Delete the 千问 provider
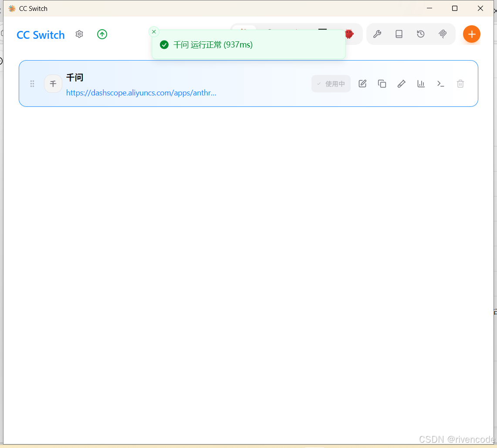 (x=460, y=84)
